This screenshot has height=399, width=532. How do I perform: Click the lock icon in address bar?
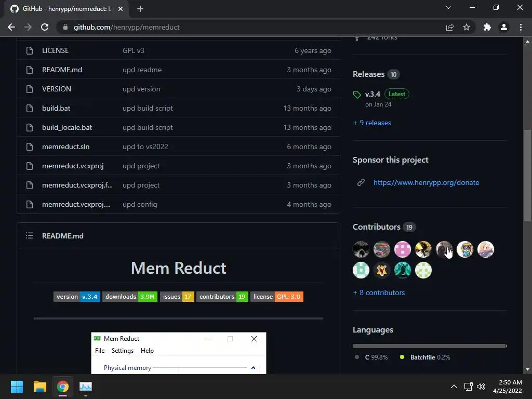(65, 27)
